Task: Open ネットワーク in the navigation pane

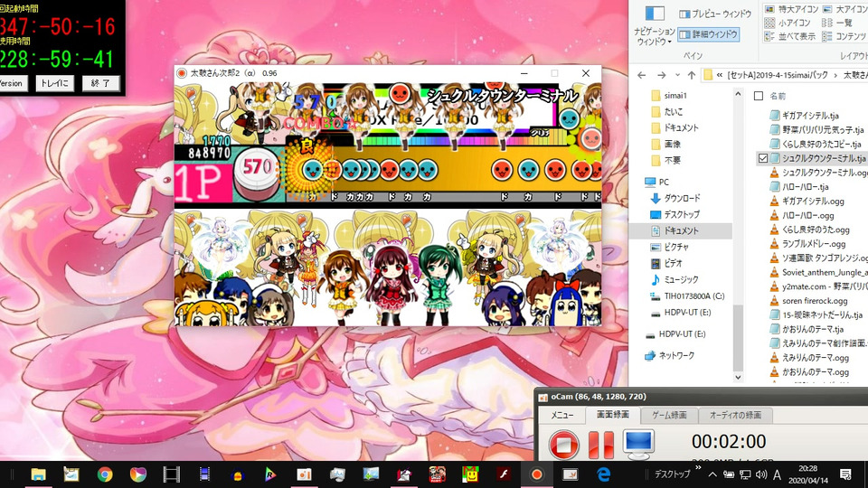Action: (x=676, y=356)
